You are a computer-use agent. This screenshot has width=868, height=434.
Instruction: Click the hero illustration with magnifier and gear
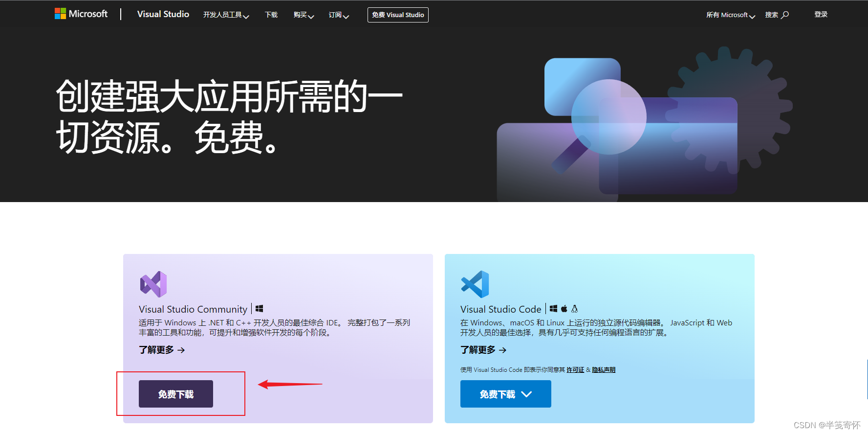point(644,124)
